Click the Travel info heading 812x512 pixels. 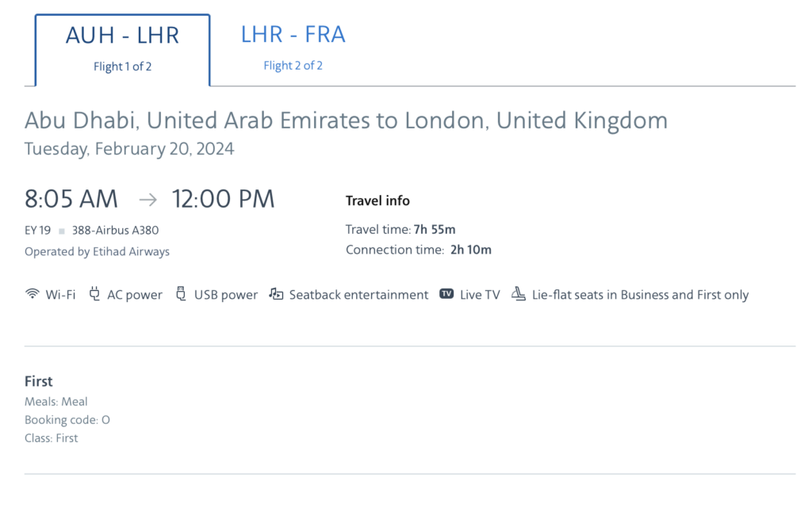point(377,201)
